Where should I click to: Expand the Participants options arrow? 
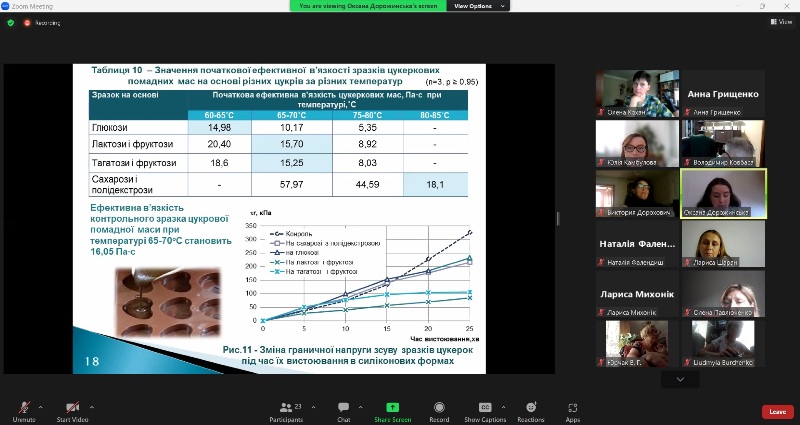pos(313,407)
